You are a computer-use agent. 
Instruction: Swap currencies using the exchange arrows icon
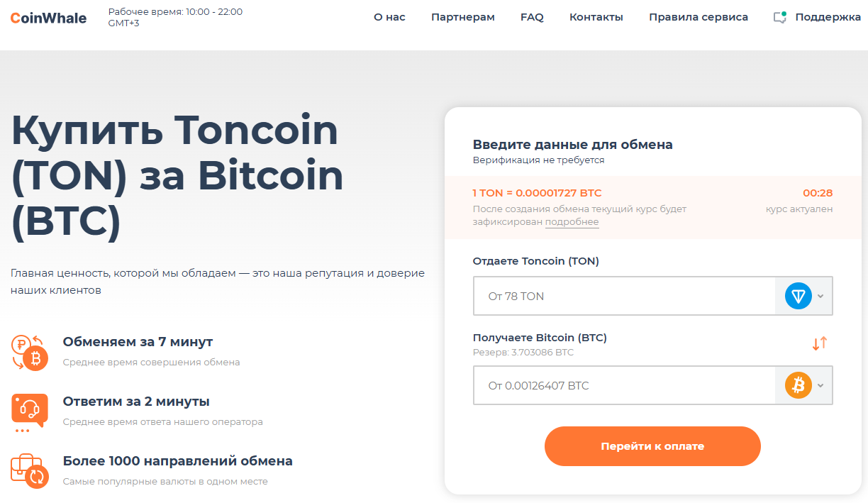(820, 343)
